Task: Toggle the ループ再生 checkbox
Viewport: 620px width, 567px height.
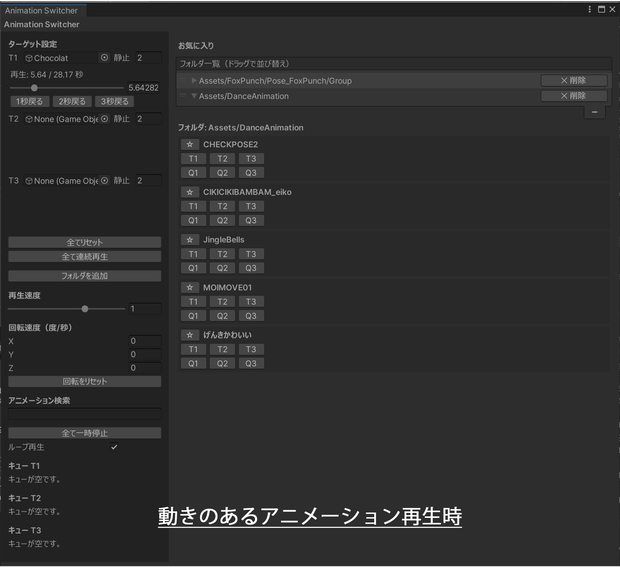Action: coord(114,447)
